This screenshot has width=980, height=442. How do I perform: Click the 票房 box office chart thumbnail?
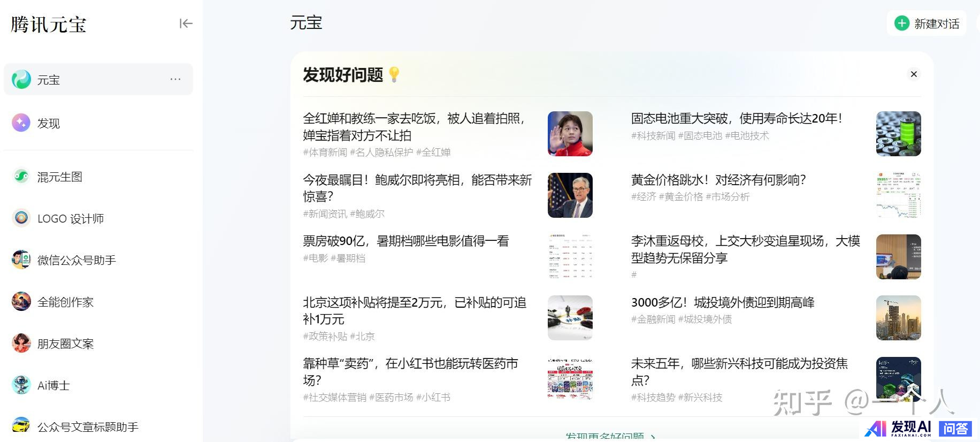point(570,256)
